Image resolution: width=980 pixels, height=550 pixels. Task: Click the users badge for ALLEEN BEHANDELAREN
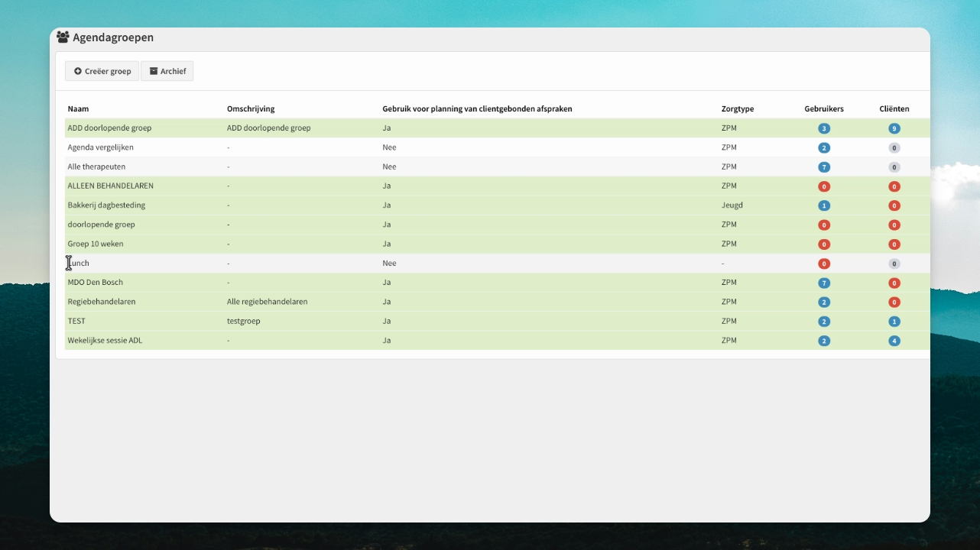pyautogui.click(x=824, y=186)
